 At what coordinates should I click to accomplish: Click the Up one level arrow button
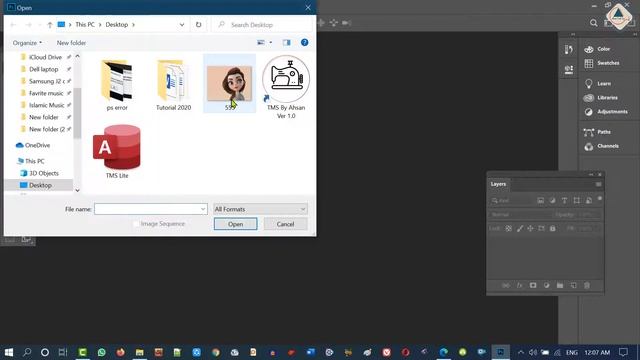point(50,25)
